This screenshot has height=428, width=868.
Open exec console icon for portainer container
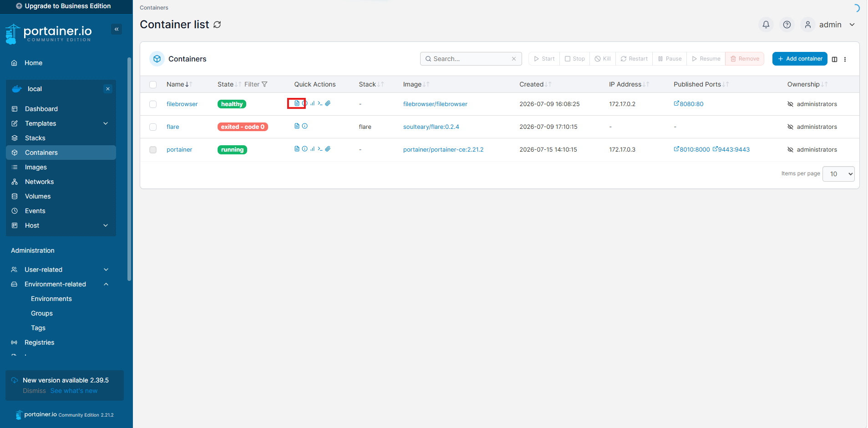click(320, 149)
